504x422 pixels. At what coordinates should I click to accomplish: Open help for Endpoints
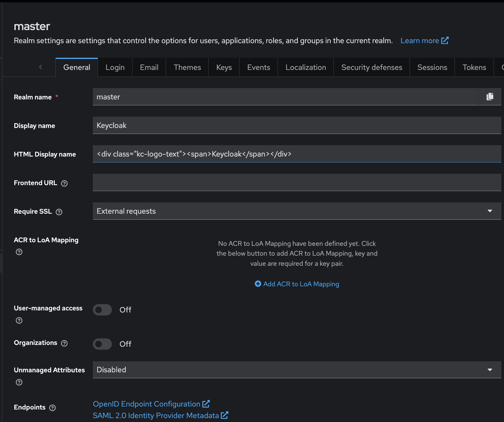pyautogui.click(x=52, y=408)
